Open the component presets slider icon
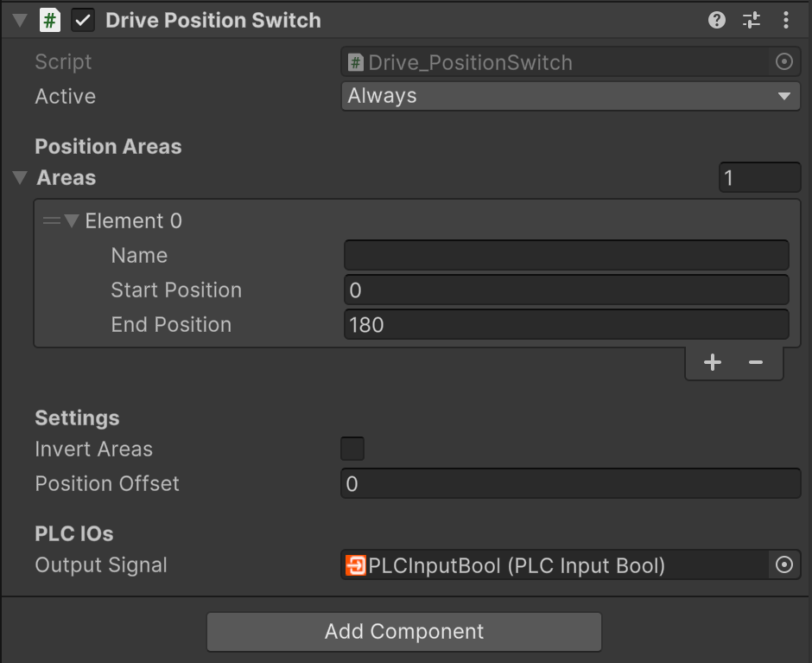 click(752, 20)
